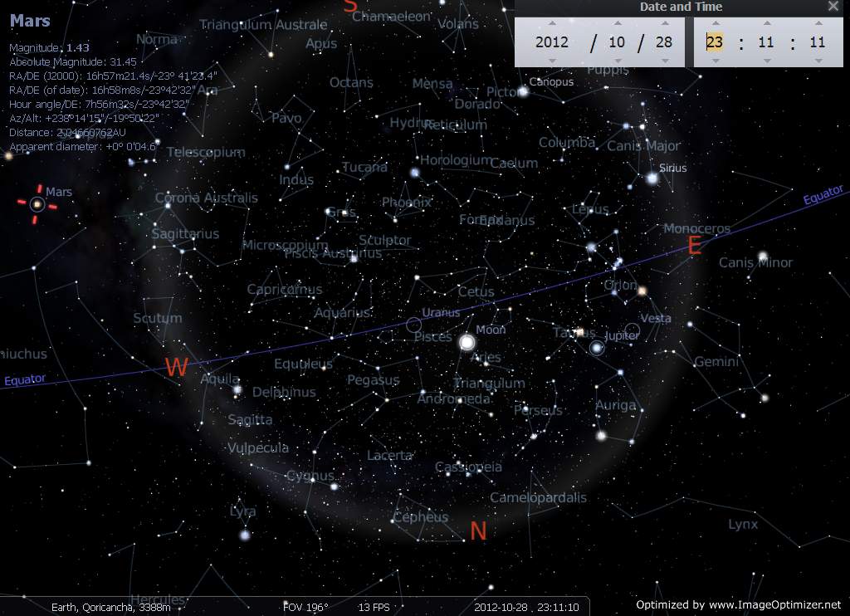This screenshot has width=850, height=616.
Task: Decrease the minutes with the down arrow
Action: (x=766, y=60)
